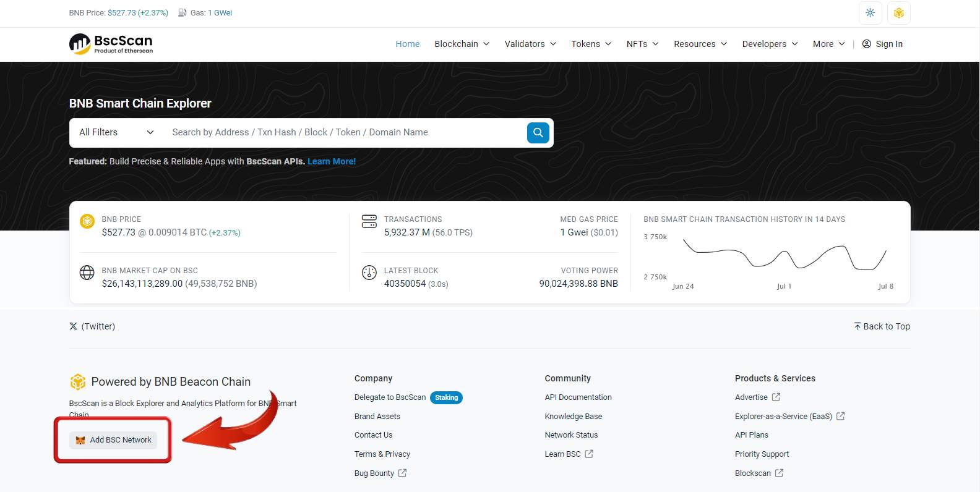Click the 90,024,398.88 BNB voting power value

click(x=578, y=284)
